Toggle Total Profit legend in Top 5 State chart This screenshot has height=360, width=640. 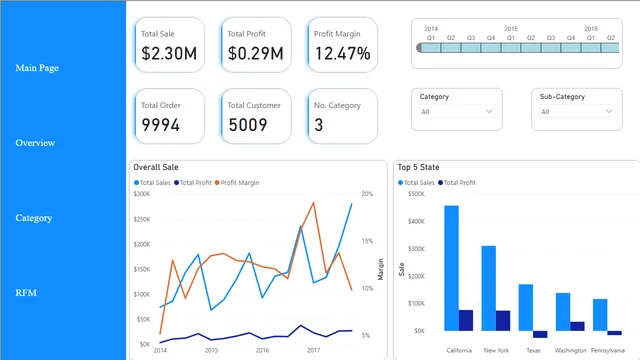[457, 183]
